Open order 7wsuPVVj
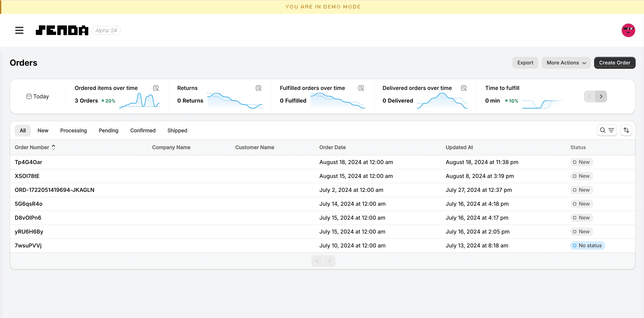The image size is (644, 318). pos(28,246)
